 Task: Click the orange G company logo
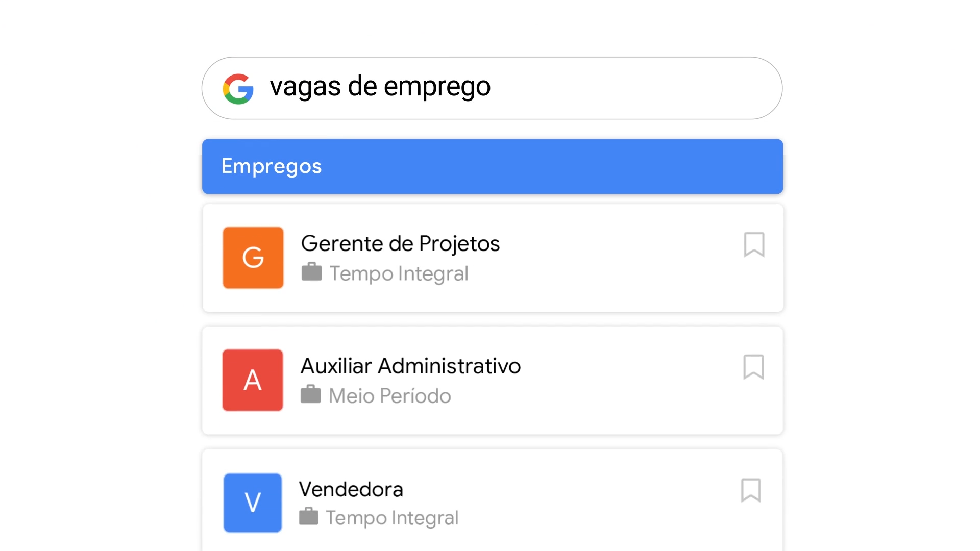[x=253, y=258]
